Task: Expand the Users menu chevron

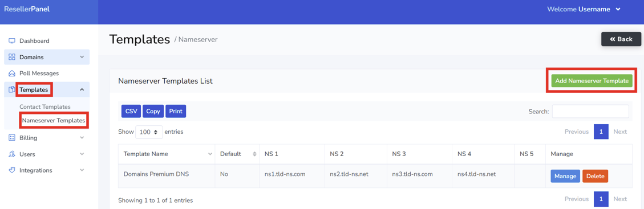Action: [82, 154]
